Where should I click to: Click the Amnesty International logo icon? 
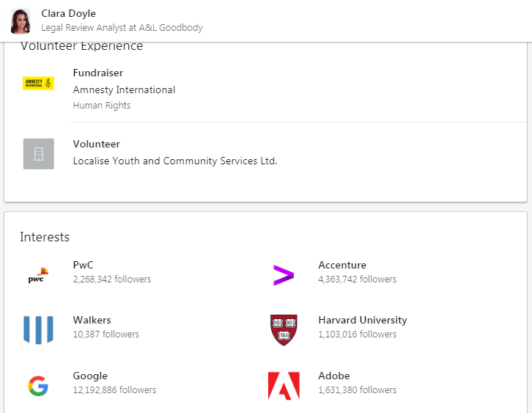(38, 84)
